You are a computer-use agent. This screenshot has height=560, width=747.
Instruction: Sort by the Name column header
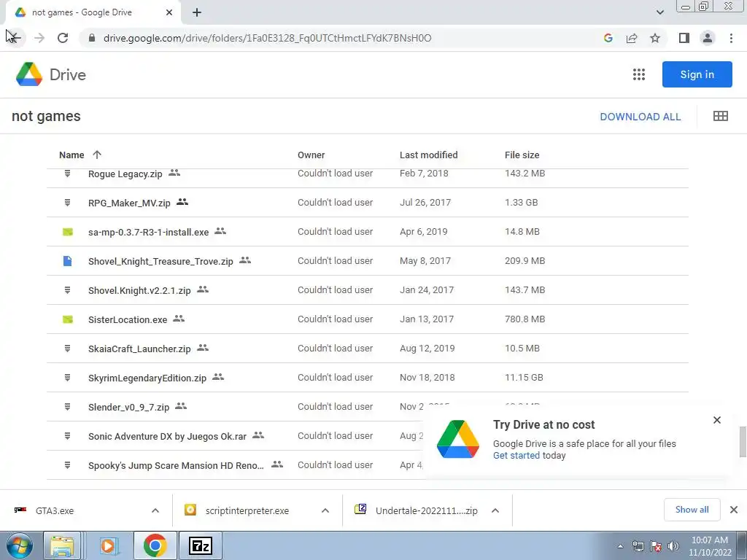click(x=71, y=155)
